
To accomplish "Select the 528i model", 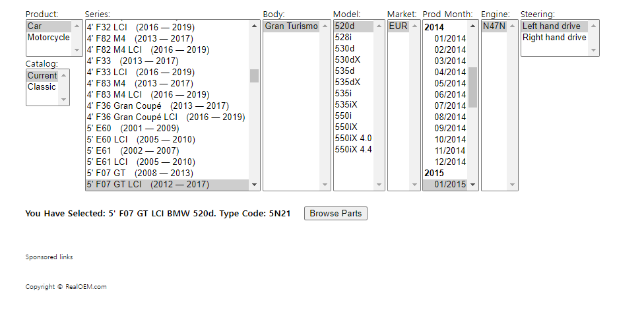I will click(354, 38).
